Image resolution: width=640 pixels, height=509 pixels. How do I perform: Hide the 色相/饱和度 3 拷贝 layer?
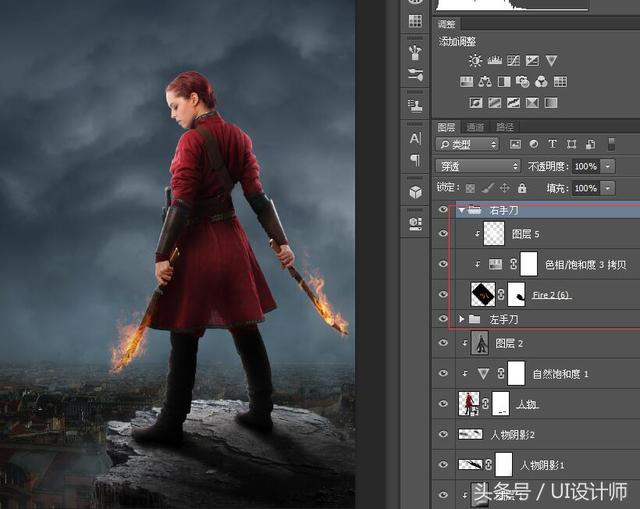[443, 264]
